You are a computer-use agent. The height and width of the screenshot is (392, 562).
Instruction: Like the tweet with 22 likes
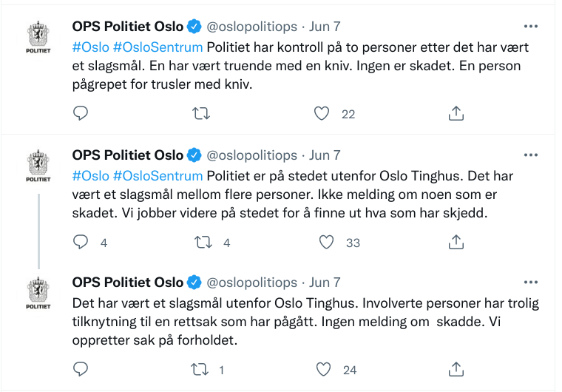coord(322,113)
